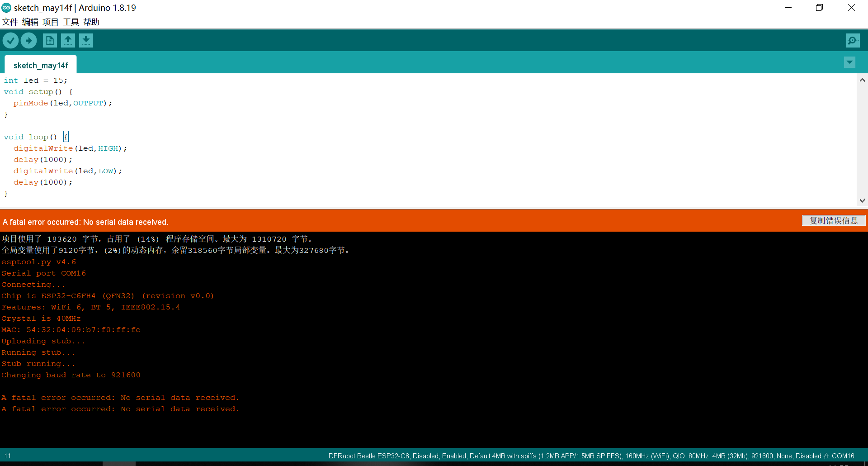
Task: Open the Serial Monitor icon
Action: [x=853, y=41]
